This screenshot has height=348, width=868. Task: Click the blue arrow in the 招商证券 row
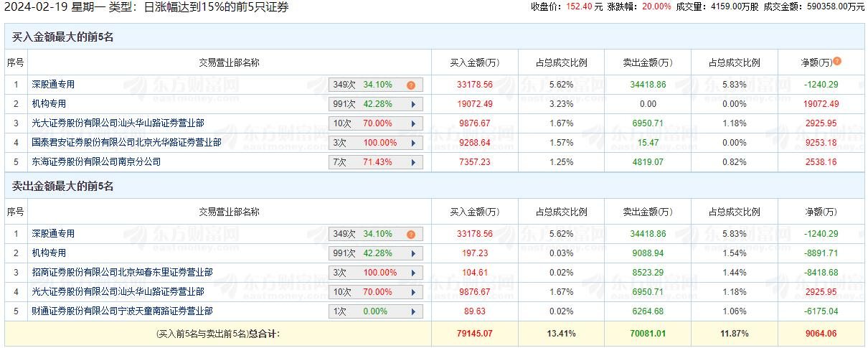413,273
